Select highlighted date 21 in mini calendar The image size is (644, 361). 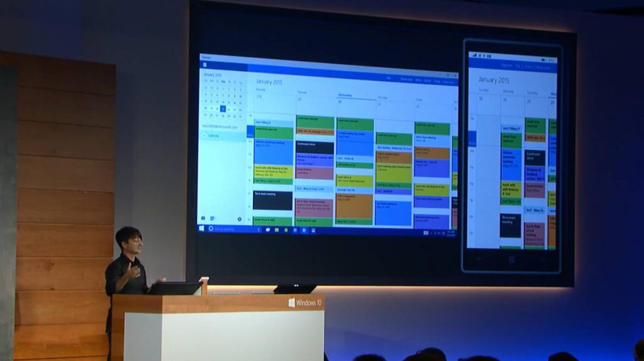[223, 108]
